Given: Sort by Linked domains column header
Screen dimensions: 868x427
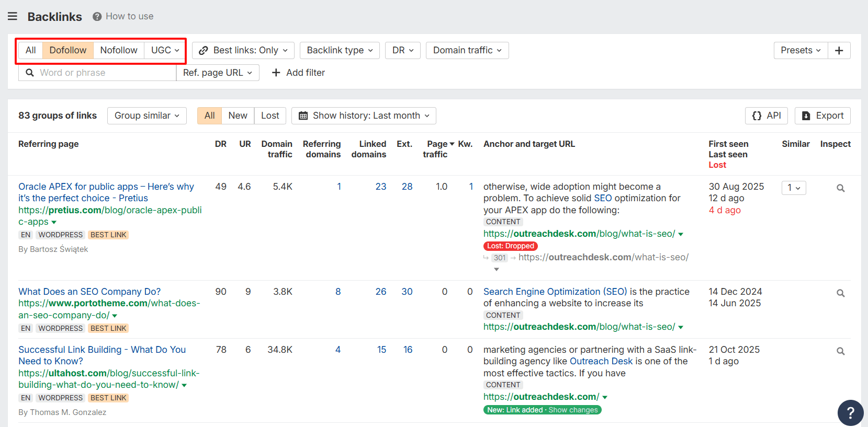Looking at the screenshot, I should 369,149.
